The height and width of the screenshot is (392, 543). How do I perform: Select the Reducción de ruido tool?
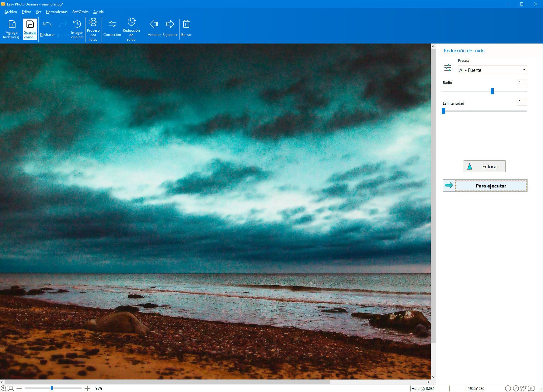(x=131, y=22)
